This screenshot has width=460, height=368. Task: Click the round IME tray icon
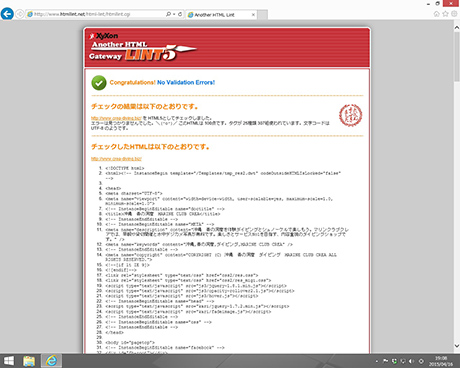pyautogui.click(x=421, y=361)
